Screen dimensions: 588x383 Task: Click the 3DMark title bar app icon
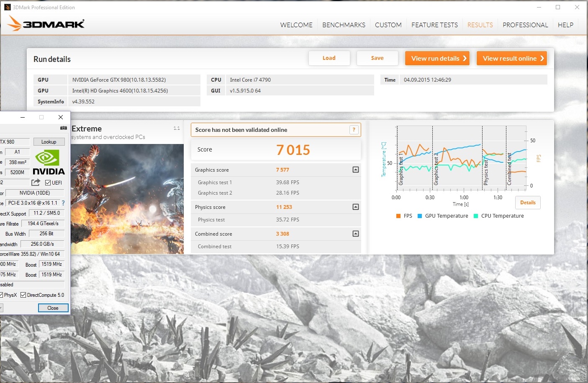[7, 7]
